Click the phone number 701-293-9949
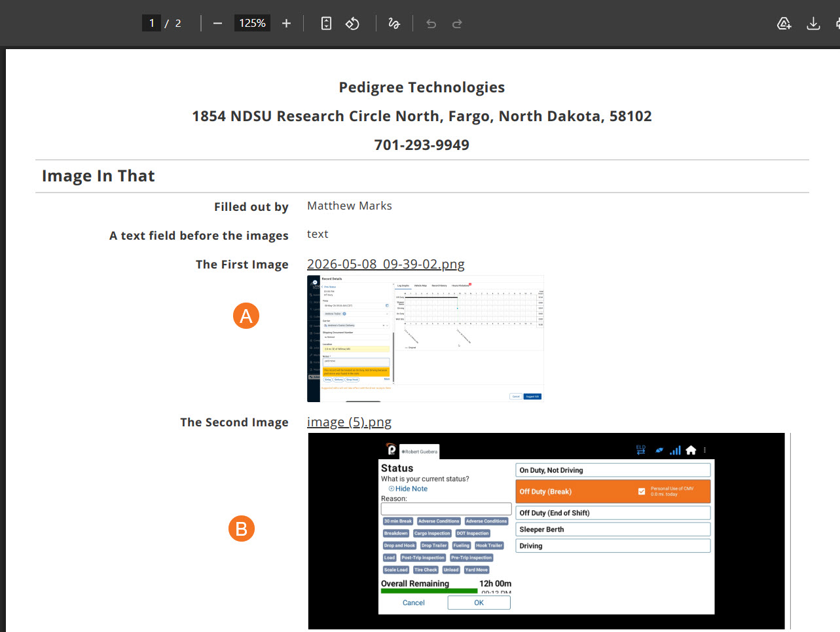This screenshot has height=632, width=840. [422, 145]
